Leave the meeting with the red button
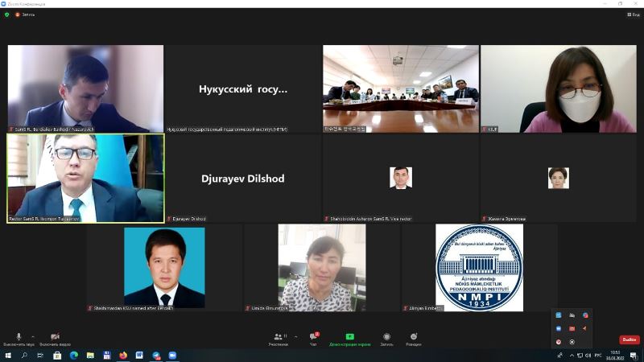The height and width of the screenshot is (362, 644). point(629,339)
